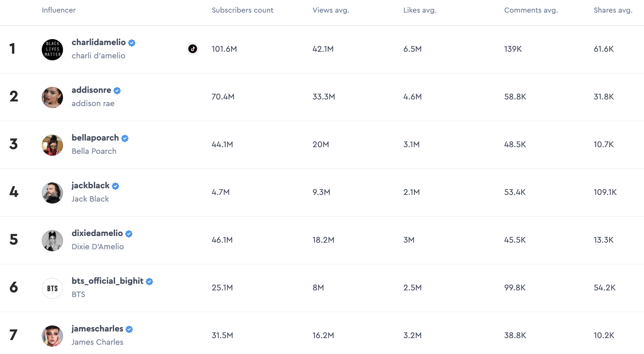Click the BTS logo avatar

pyautogui.click(x=52, y=288)
